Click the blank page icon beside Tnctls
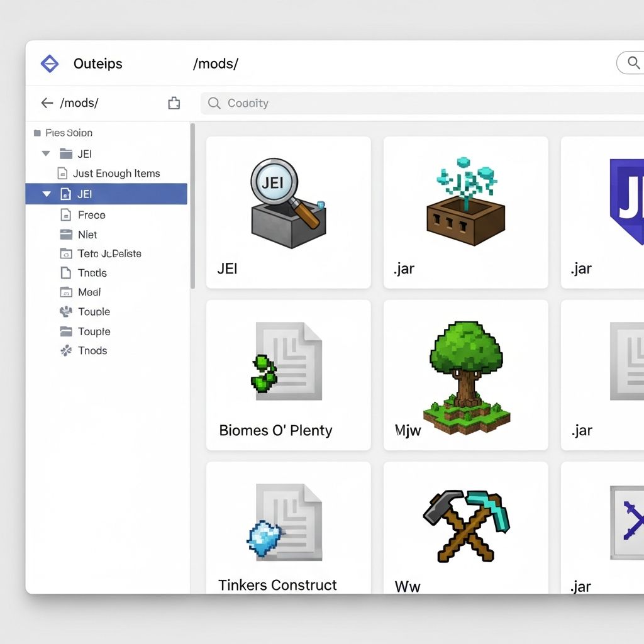The width and height of the screenshot is (644, 644). click(x=65, y=273)
